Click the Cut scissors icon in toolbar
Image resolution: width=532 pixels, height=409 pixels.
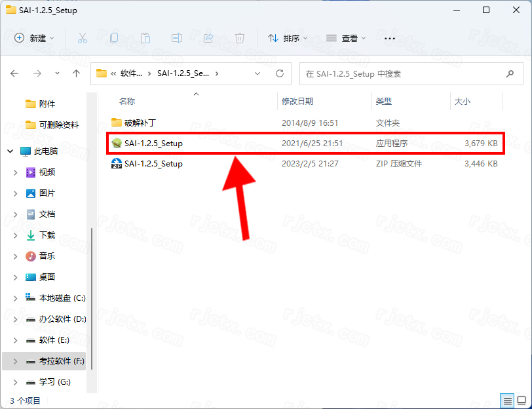83,38
